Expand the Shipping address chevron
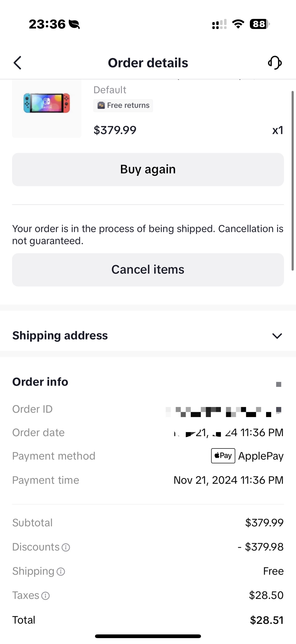Image resolution: width=296 pixels, height=644 pixels. 277,336
